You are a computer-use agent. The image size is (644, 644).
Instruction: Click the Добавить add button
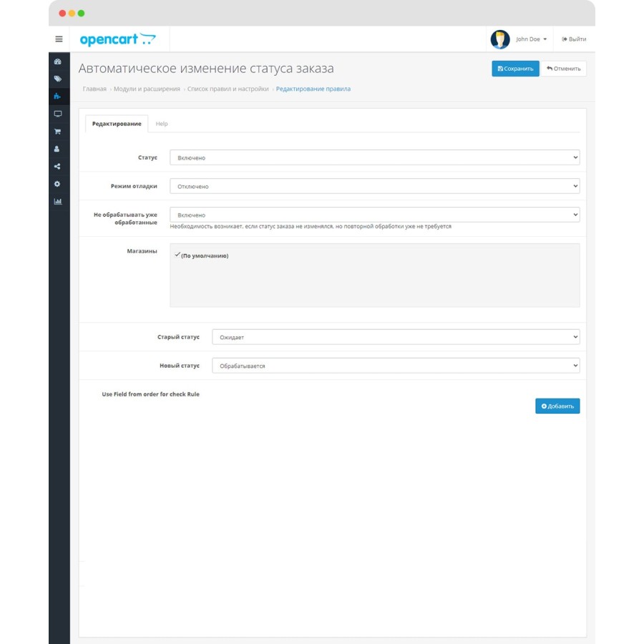(557, 406)
